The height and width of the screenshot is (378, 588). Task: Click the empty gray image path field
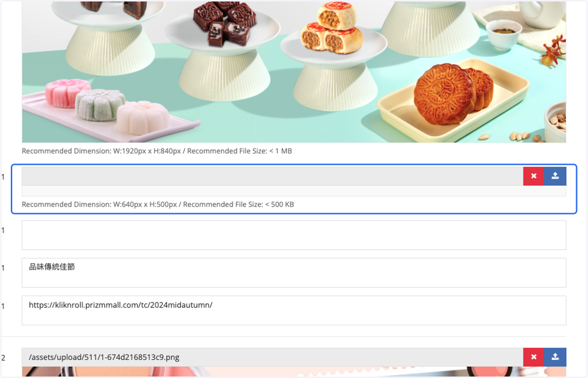272,176
